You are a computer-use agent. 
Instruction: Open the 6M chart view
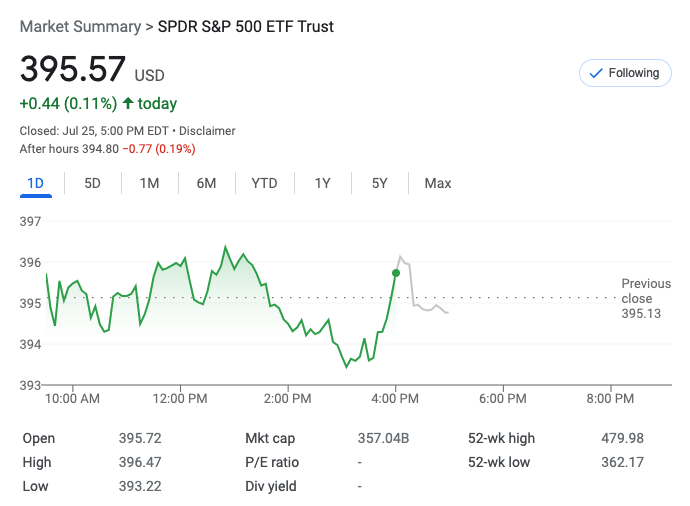click(x=206, y=183)
